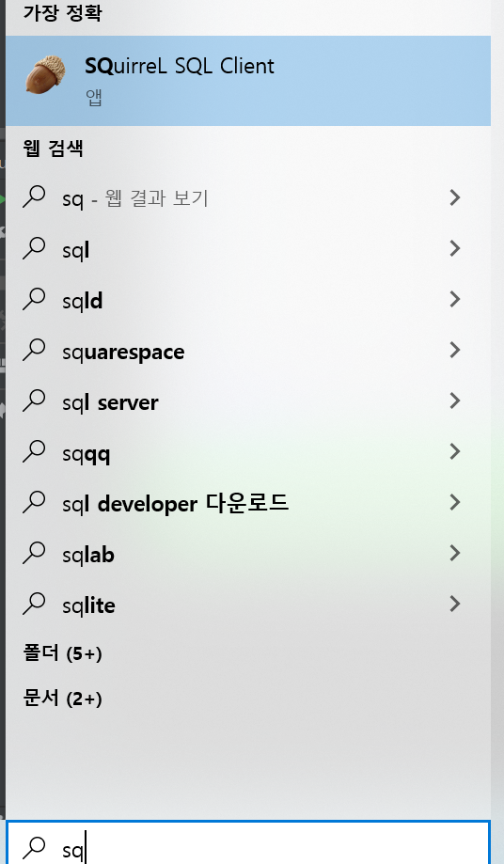Expand the chevron beside 'sqlite'

pyautogui.click(x=454, y=604)
